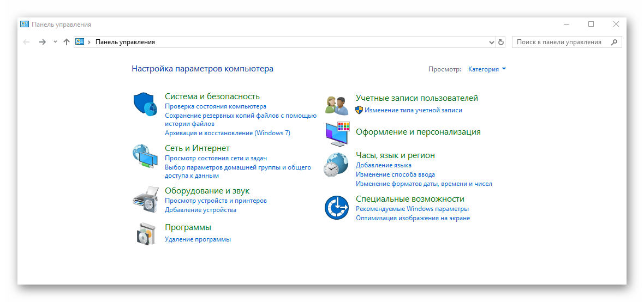Click the Control Panel icon in address bar

click(x=80, y=42)
